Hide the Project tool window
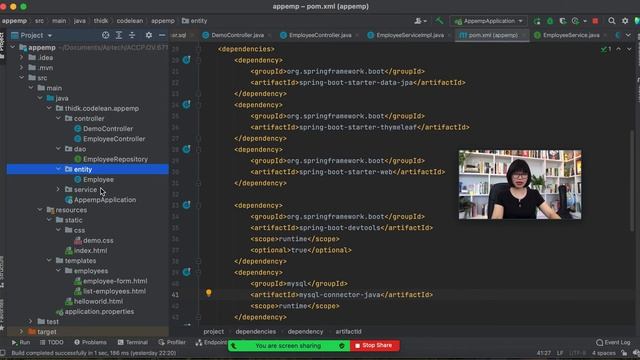The height and width of the screenshot is (360, 640). (x=162, y=35)
